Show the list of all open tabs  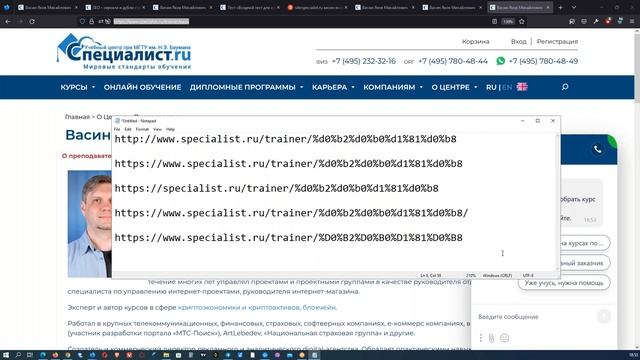pos(573,7)
